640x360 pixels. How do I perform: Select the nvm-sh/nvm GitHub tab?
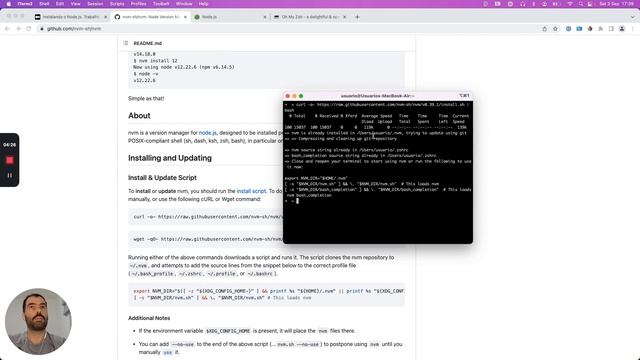pos(151,17)
